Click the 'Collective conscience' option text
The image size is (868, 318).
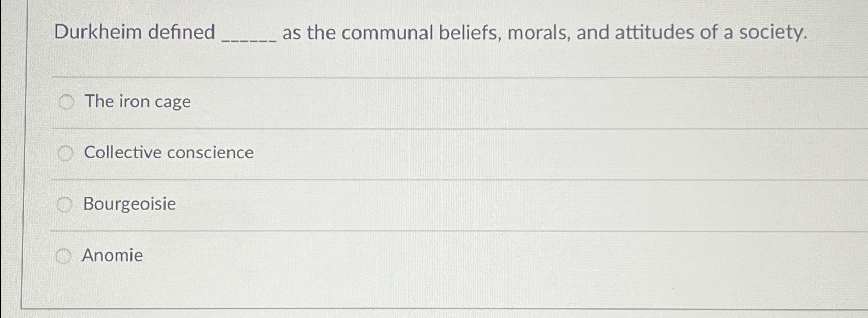[x=168, y=153]
